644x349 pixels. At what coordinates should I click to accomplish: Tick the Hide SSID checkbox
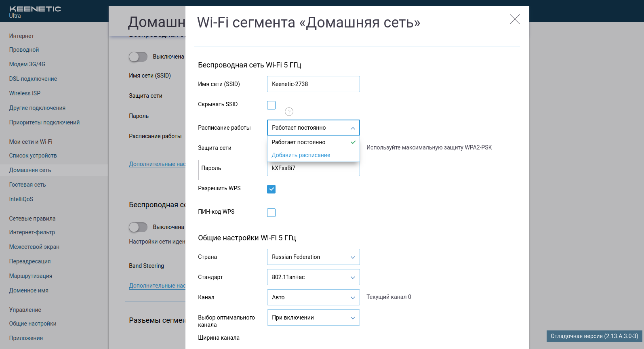pos(271,105)
